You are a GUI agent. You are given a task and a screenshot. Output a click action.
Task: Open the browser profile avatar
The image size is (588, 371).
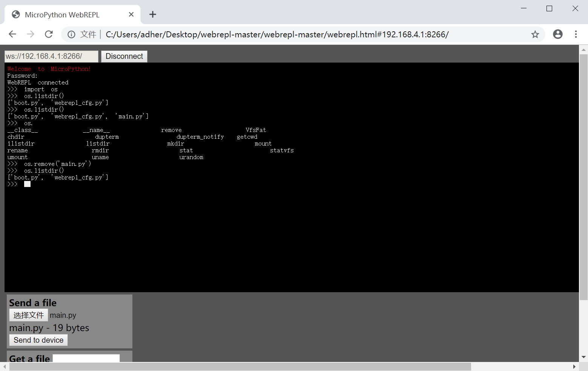pyautogui.click(x=558, y=34)
